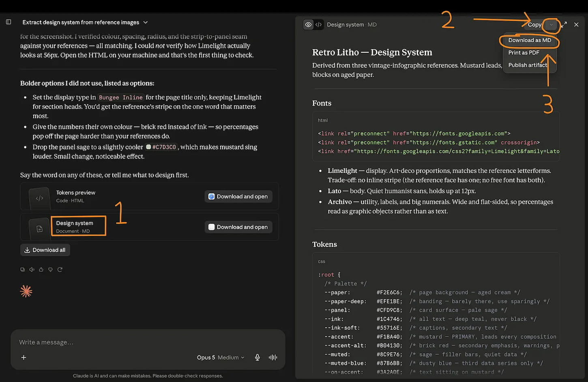The height and width of the screenshot is (382, 588).
Task: Give the response a thumbs down
Action: point(50,269)
